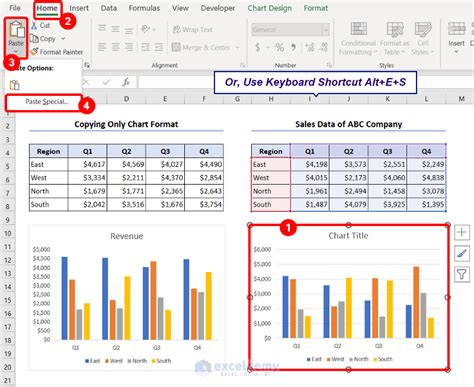Image resolution: width=474 pixels, height=387 pixels.
Task: Click Decrease Indent icon
Action: click(145, 47)
